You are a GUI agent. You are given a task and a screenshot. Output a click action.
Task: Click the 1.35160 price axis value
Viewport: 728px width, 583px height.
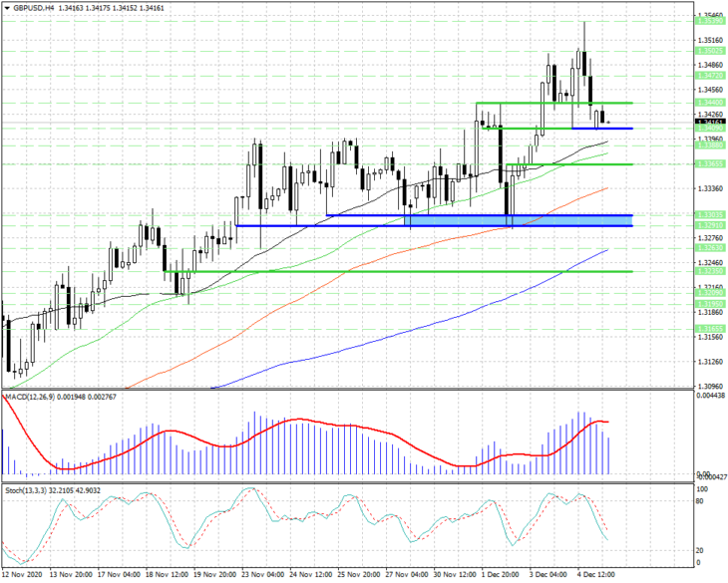710,40
